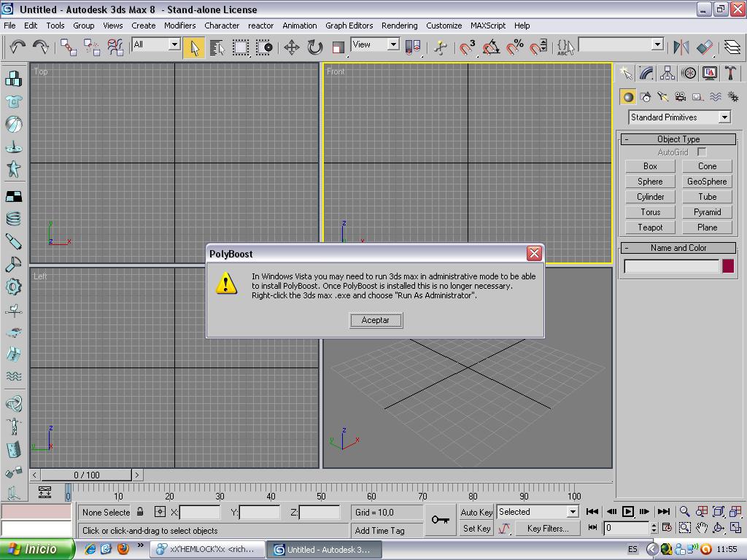Click the GeoSphere button
Viewport: 747px width, 560px height.
point(707,182)
